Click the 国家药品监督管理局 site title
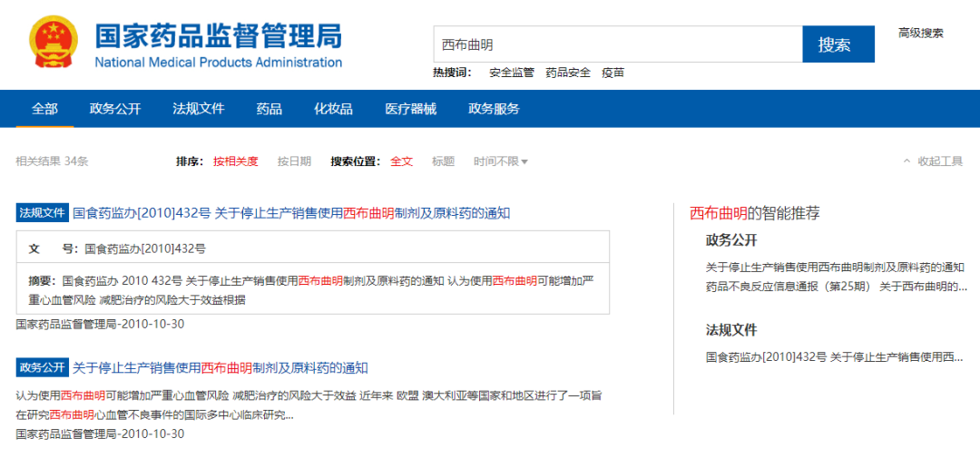The height and width of the screenshot is (458, 980). pyautogui.click(x=218, y=35)
